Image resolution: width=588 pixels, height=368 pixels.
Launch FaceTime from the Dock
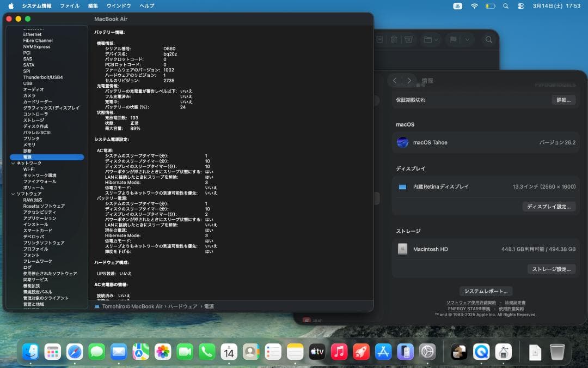pos(185,352)
